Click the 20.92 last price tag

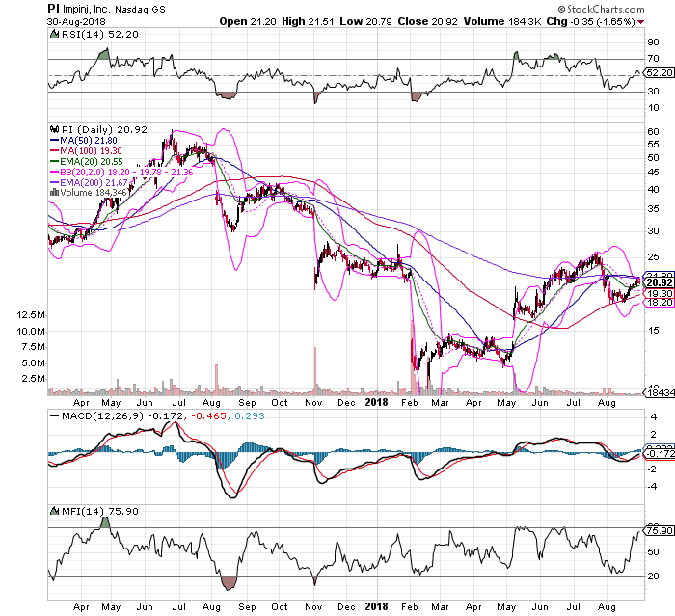pyautogui.click(x=659, y=282)
